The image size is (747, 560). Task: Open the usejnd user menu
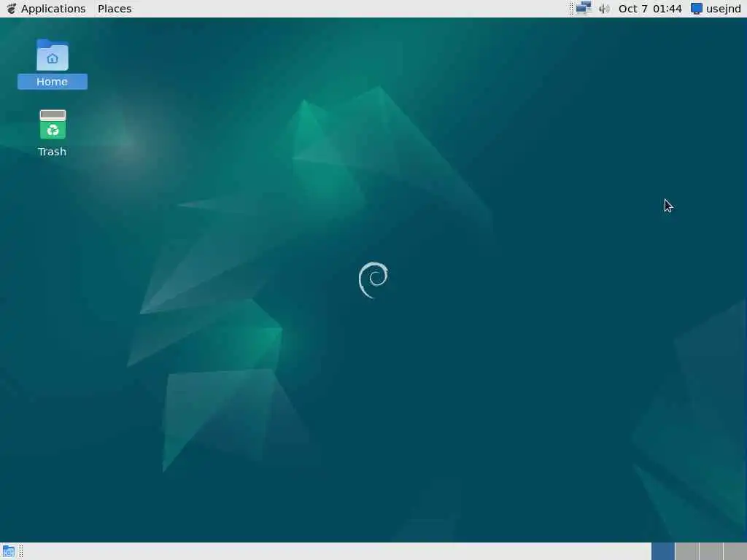click(x=716, y=9)
